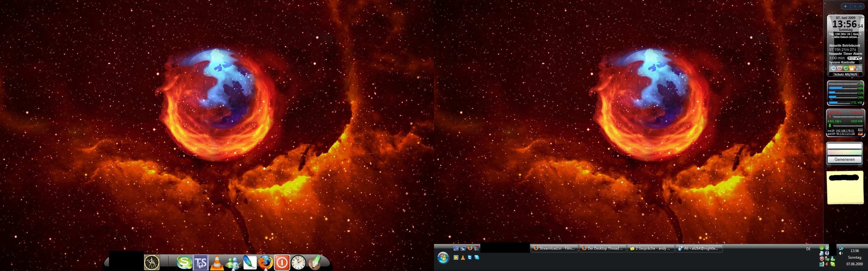Click the red power icon in dock
The image size is (868, 271).
pyautogui.click(x=282, y=263)
